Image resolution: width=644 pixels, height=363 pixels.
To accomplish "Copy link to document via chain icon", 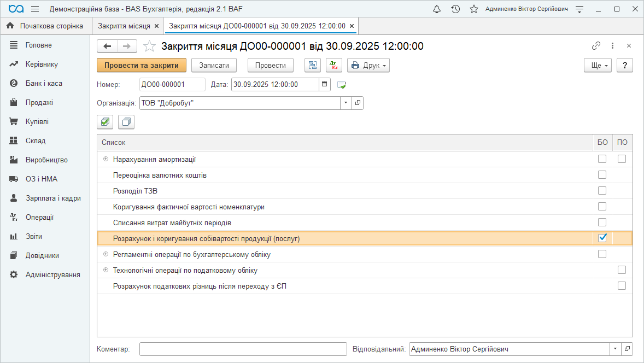I will pyautogui.click(x=596, y=46).
